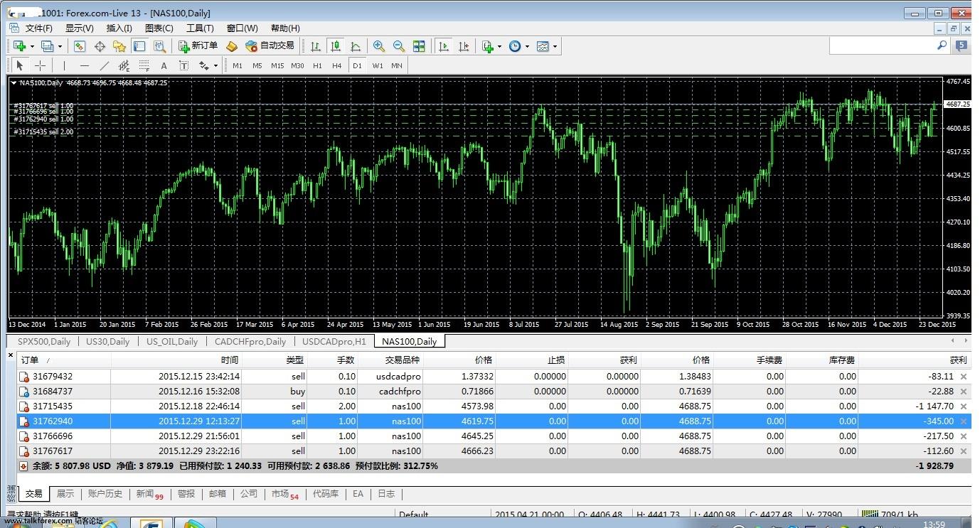Viewport: 980px width, 528px height.
Task: Open the 工具(T) menu
Action: click(200, 28)
